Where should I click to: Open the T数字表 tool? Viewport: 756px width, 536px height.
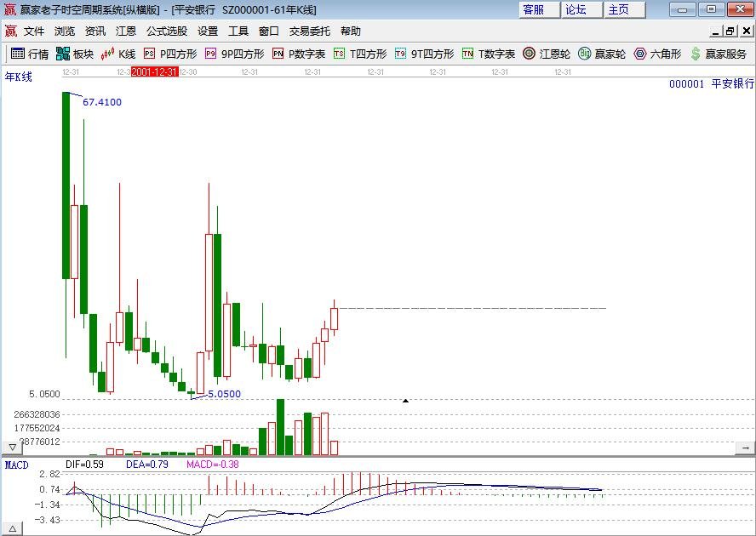coord(489,54)
